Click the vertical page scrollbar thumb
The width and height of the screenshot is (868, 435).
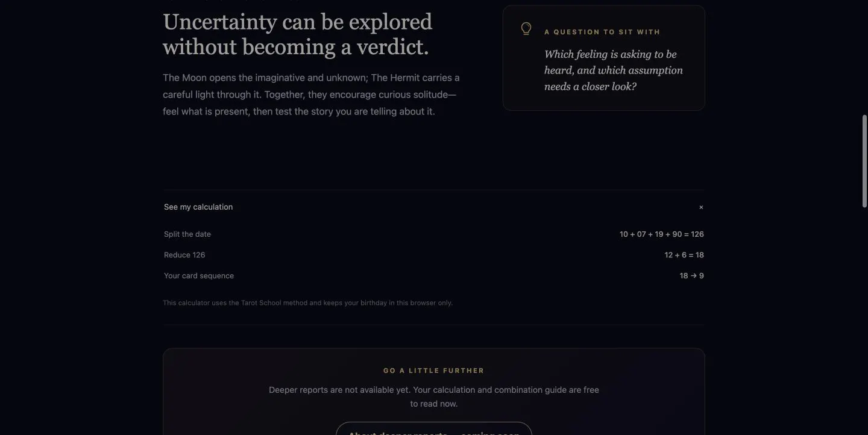[x=864, y=160]
